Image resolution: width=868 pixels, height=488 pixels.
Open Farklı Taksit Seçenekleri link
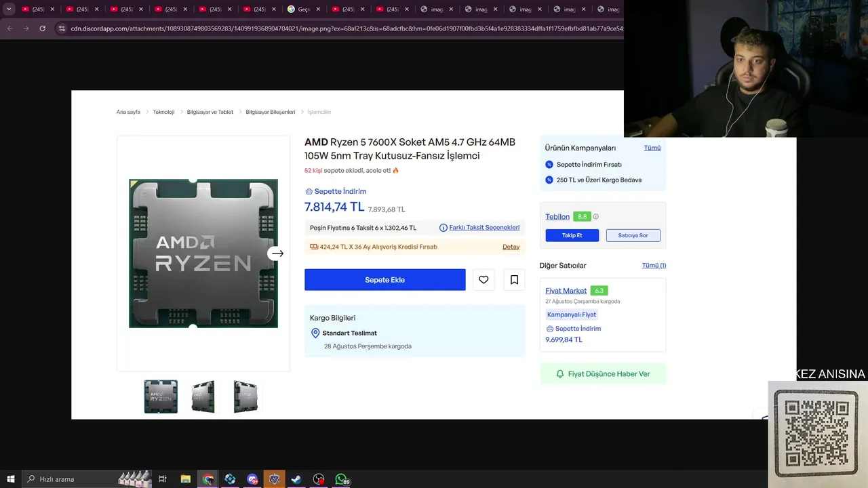click(x=484, y=228)
